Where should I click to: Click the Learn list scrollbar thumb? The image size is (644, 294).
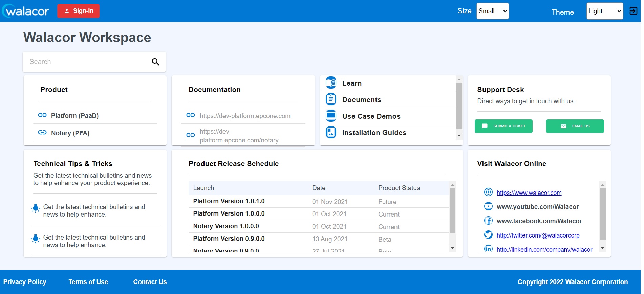[459, 106]
